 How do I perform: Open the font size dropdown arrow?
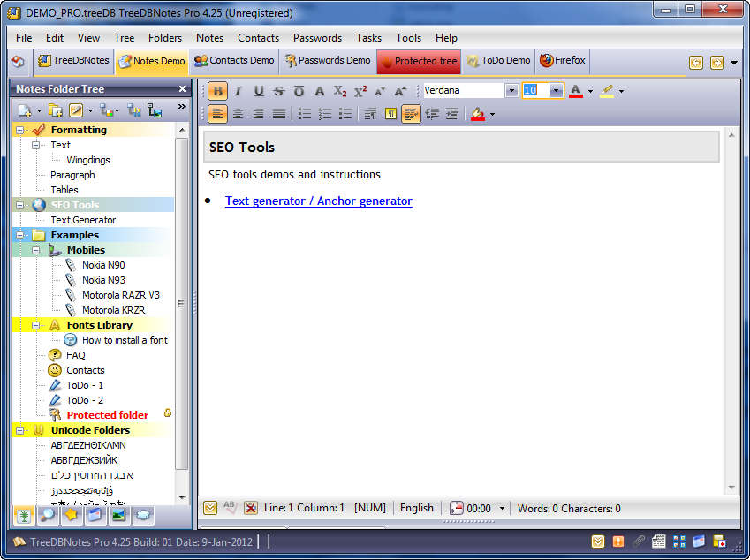point(556,90)
